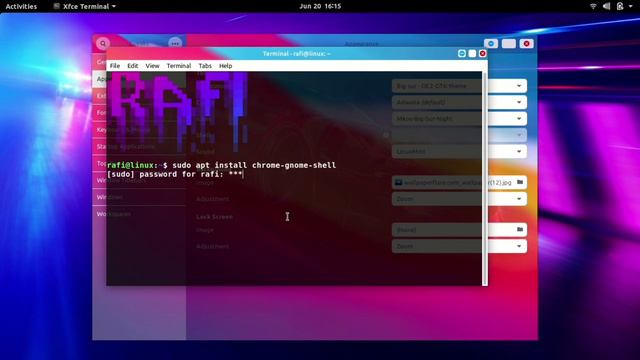Open the Tabs menu in Terminal

tap(205, 66)
